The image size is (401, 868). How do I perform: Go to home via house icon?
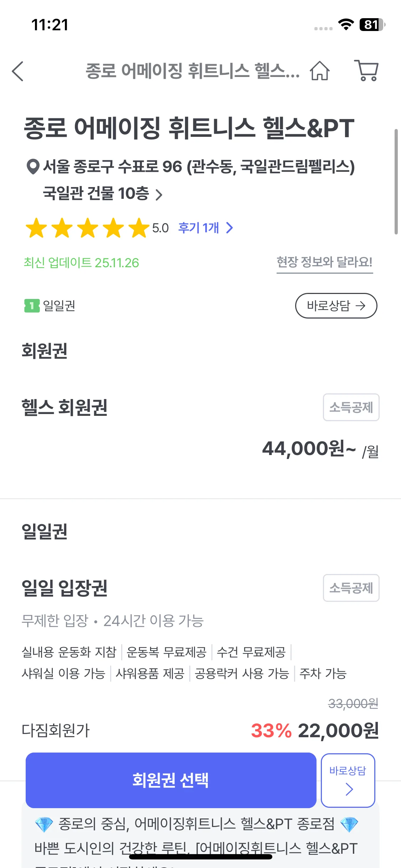point(320,71)
